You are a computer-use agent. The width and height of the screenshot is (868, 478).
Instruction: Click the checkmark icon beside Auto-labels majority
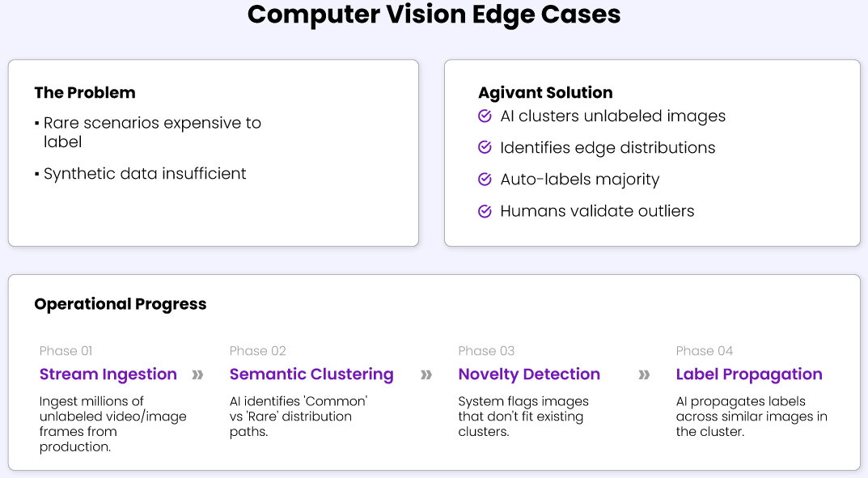[485, 180]
